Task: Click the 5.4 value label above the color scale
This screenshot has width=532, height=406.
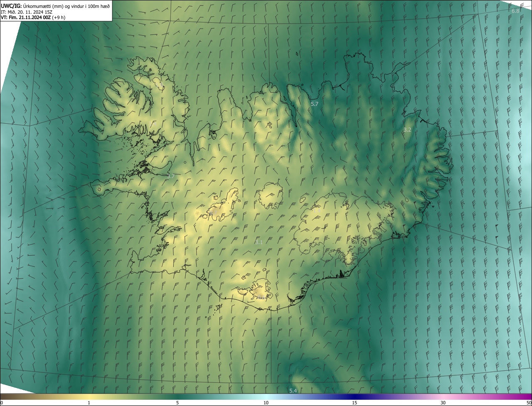Action: coord(293,391)
